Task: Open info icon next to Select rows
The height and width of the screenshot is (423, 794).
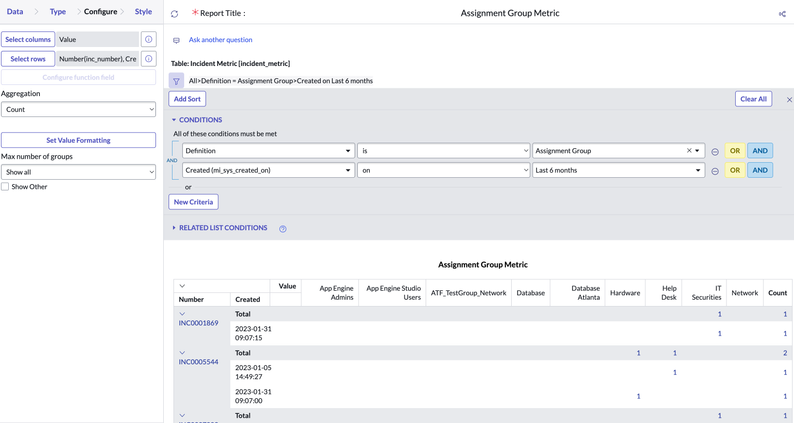Action: tap(148, 59)
